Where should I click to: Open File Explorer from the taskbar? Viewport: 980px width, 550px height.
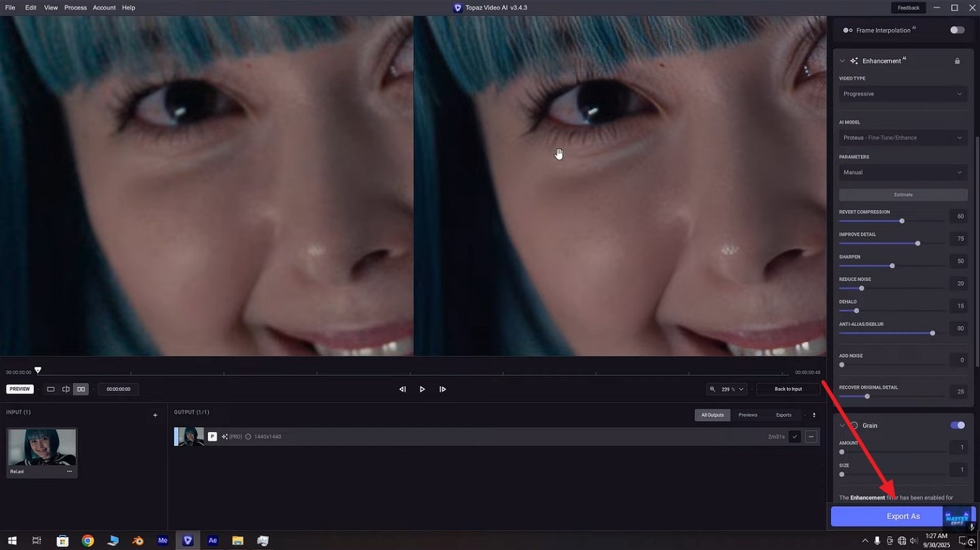[x=237, y=540]
